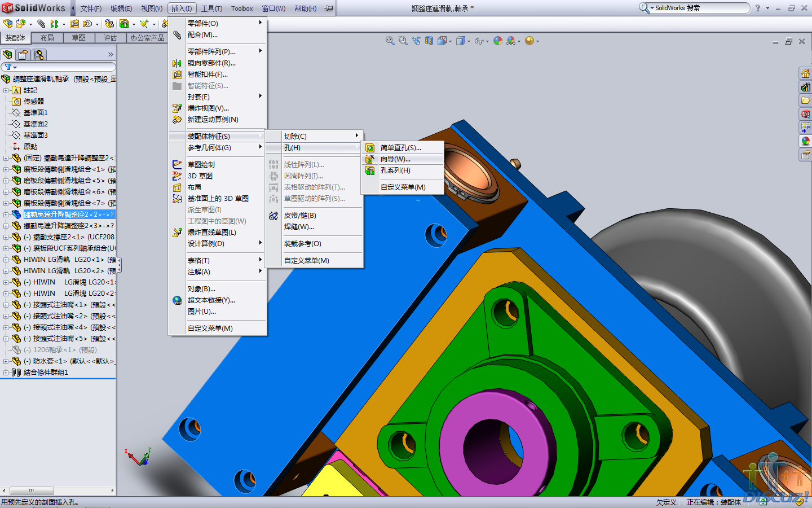Select 原點 origin in the feature tree
The width and height of the screenshot is (812, 508).
coord(30,147)
